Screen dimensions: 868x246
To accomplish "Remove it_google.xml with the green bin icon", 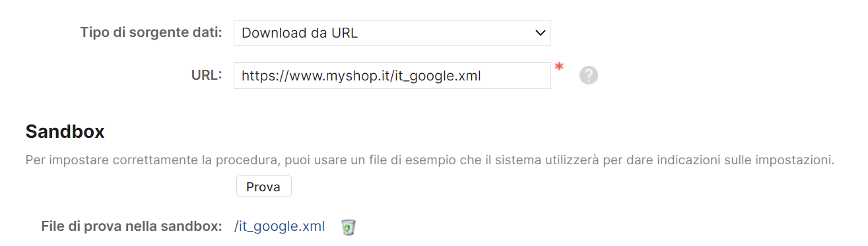I will click(349, 227).
